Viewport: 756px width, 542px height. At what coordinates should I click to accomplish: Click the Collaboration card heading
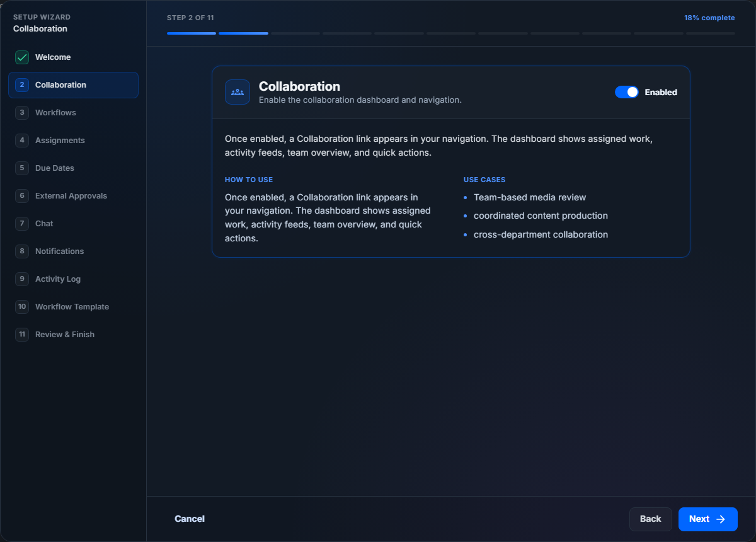click(299, 86)
